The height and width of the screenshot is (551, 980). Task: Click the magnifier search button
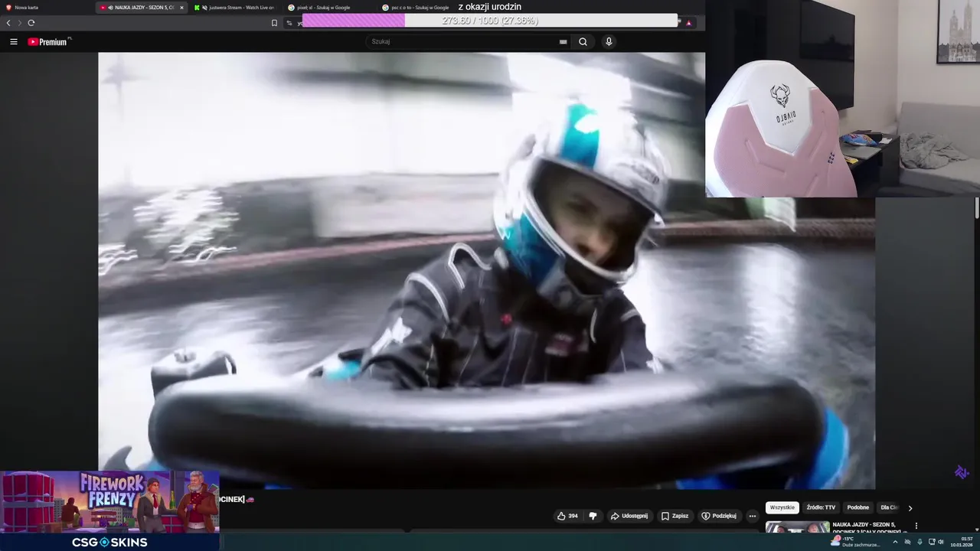pyautogui.click(x=583, y=42)
